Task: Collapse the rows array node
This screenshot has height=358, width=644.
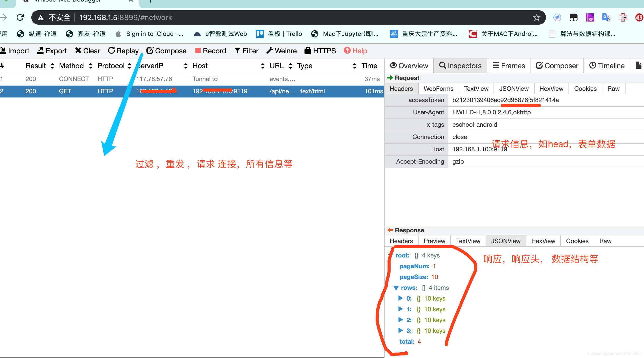Action: click(x=396, y=288)
